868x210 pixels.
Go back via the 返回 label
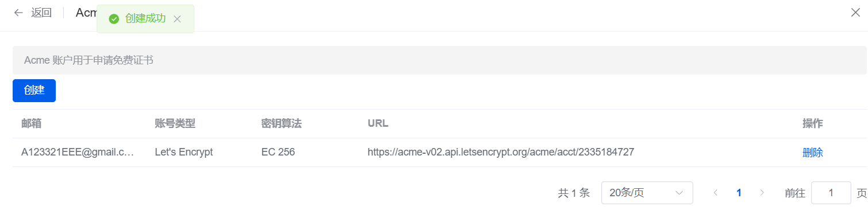[x=41, y=13]
